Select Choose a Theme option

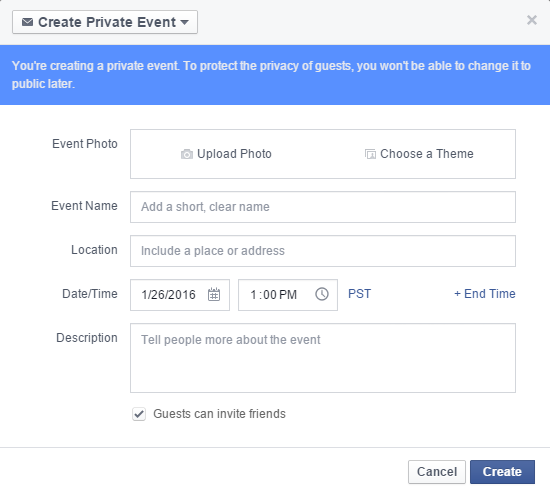pyautogui.click(x=419, y=154)
